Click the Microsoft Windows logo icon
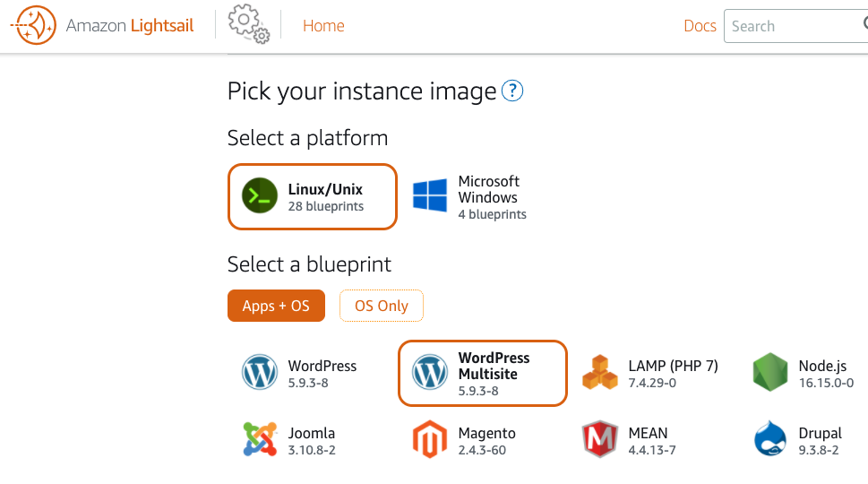The image size is (868, 484). (430, 195)
